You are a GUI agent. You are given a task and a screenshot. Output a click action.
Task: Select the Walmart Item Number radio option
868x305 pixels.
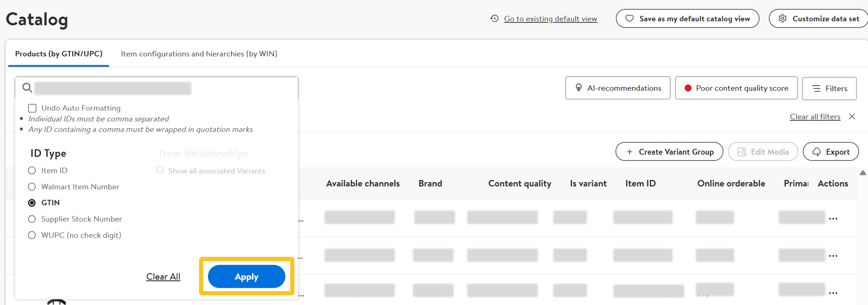tap(32, 187)
